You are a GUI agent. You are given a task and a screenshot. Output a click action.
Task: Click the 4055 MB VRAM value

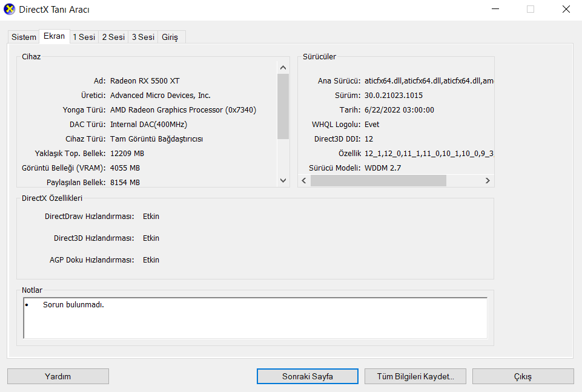(x=125, y=168)
